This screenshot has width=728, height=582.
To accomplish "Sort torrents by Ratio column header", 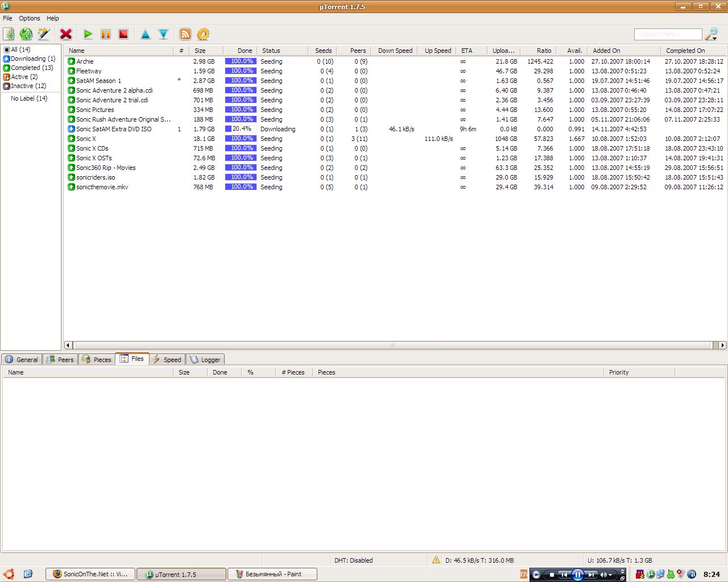I will (538, 51).
